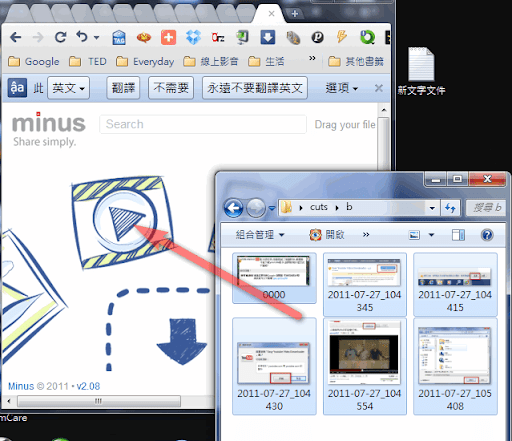Click the monitor with green arrow extension icon

[243, 37]
